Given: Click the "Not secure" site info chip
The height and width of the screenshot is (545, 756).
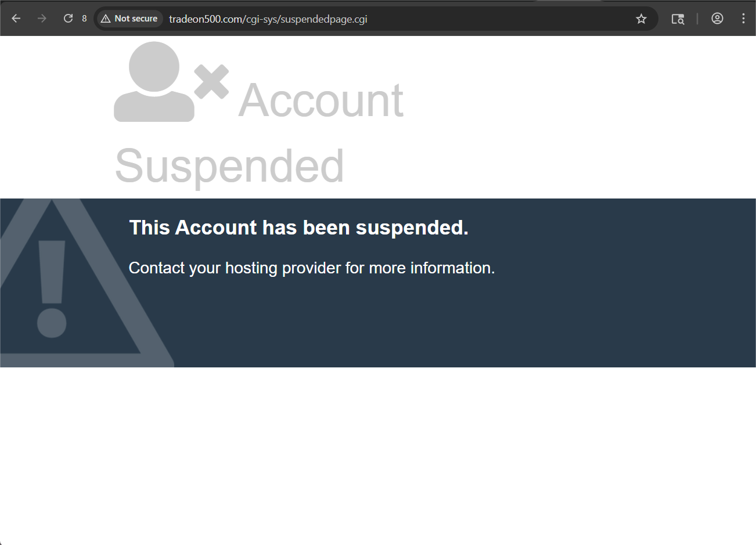Looking at the screenshot, I should coord(129,19).
